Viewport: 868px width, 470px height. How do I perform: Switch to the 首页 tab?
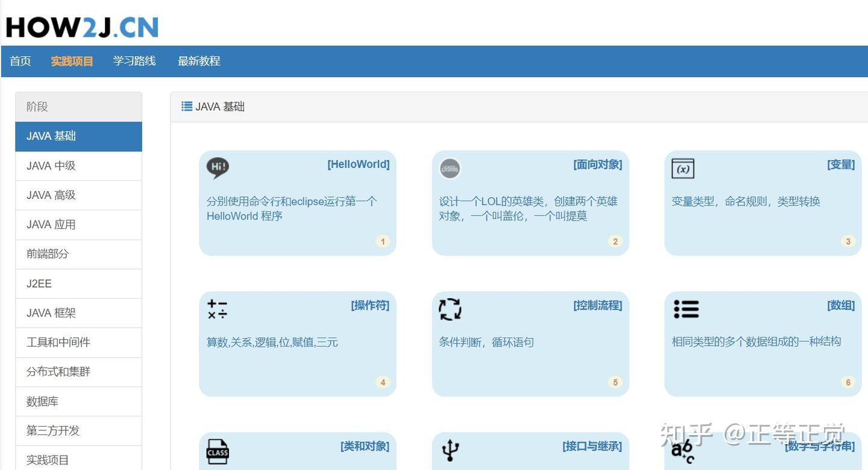click(x=20, y=61)
